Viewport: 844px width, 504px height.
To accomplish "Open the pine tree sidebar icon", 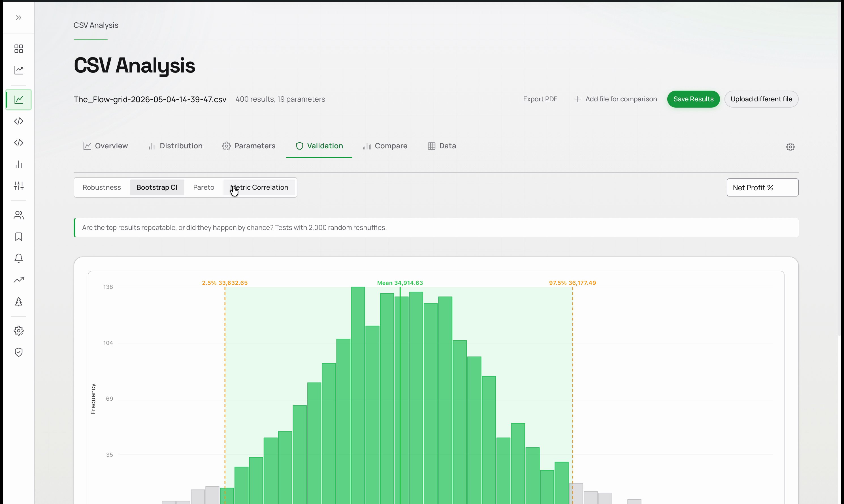I will point(19,302).
